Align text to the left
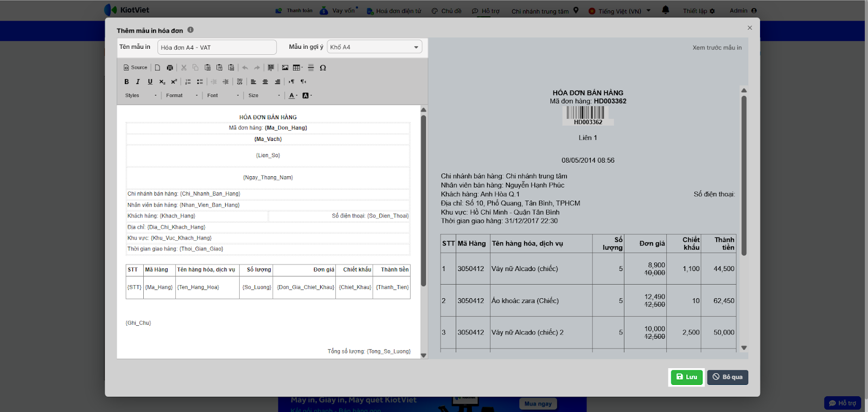 [x=253, y=82]
